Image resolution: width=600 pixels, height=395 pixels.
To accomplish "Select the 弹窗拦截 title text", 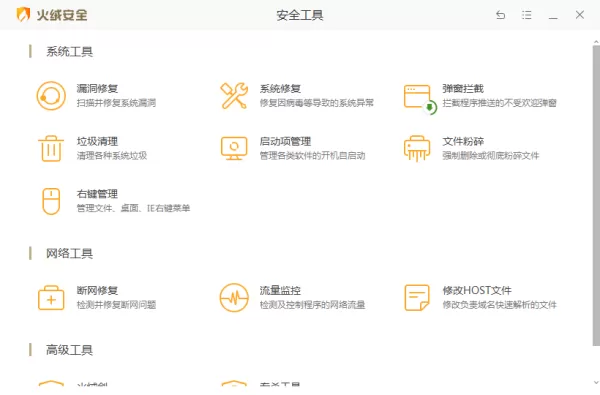I will 463,88.
